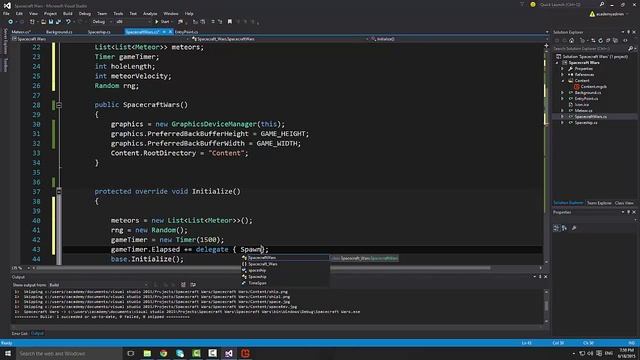Screen dimensions: 640x360
Task: Switch to the Meteor.cs editor tab
Action: [x=21, y=32]
